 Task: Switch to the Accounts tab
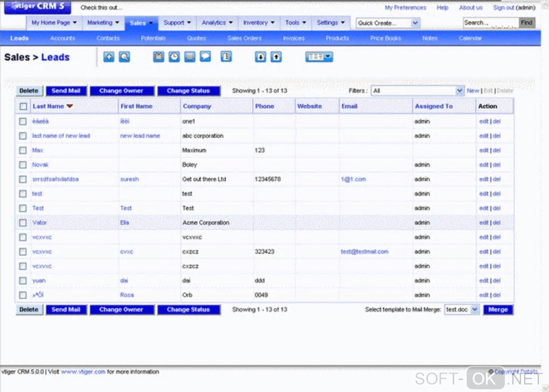click(62, 39)
